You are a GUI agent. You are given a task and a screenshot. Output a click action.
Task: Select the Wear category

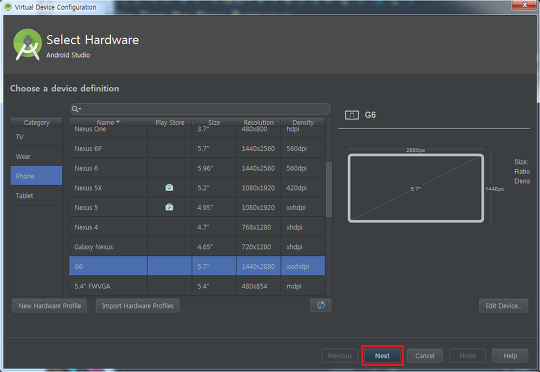click(37, 156)
